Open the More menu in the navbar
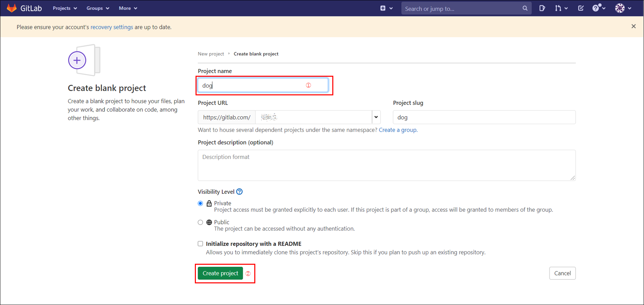The height and width of the screenshot is (305, 644). (127, 8)
